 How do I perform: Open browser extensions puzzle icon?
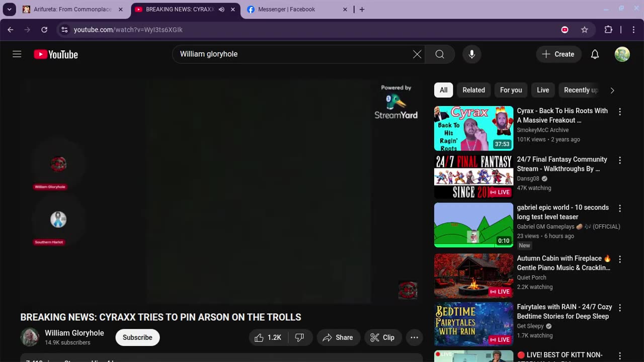608,30
